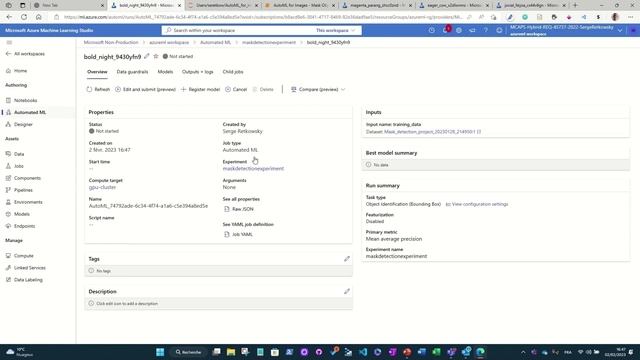This screenshot has height=360, width=640.
Task: Click View configuration settings link
Action: click(477, 204)
